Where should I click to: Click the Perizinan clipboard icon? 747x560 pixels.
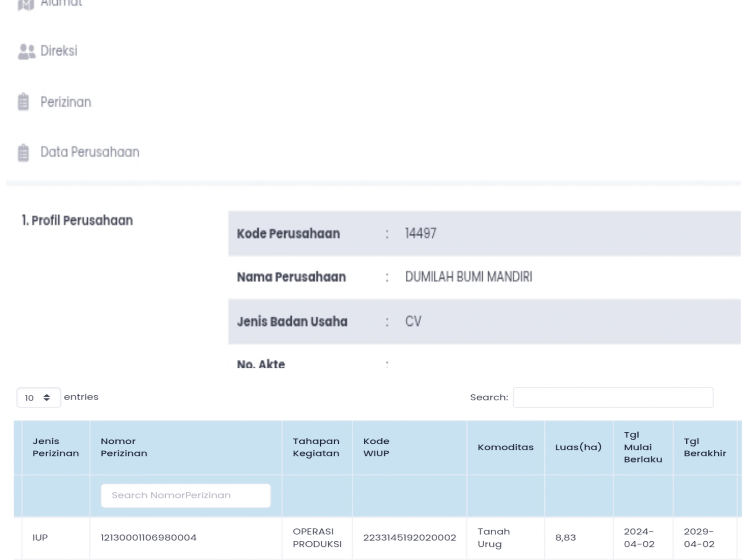coord(23,102)
